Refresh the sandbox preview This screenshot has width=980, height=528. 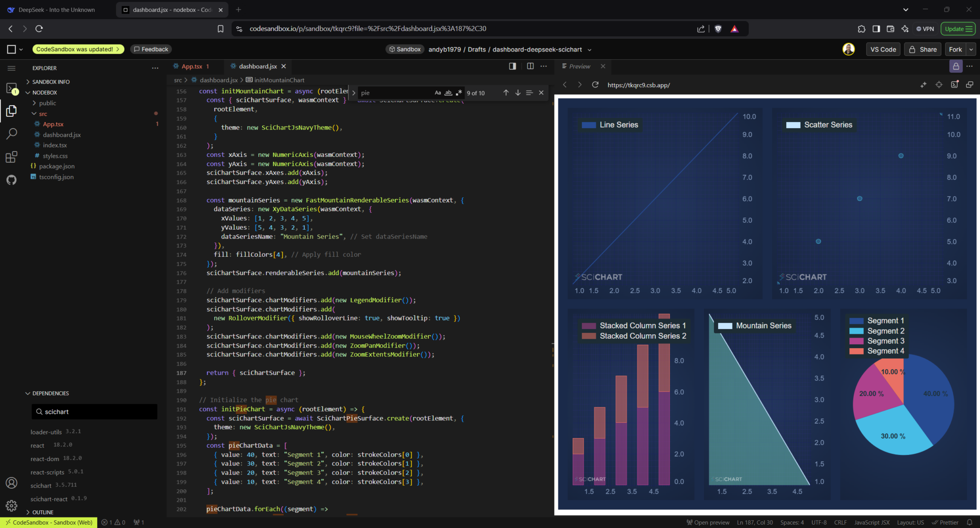(x=595, y=85)
